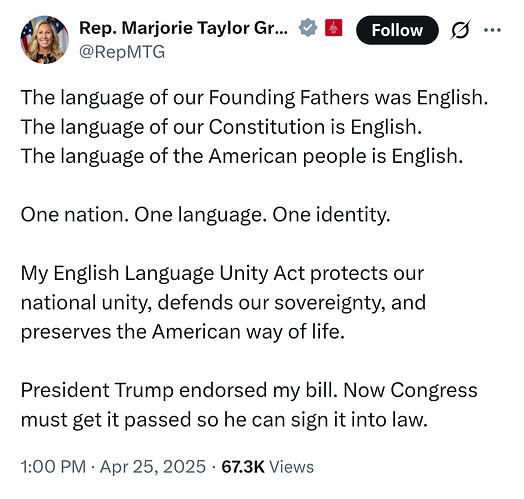
Task: Open the 67.3K Views count
Action: coord(267,467)
